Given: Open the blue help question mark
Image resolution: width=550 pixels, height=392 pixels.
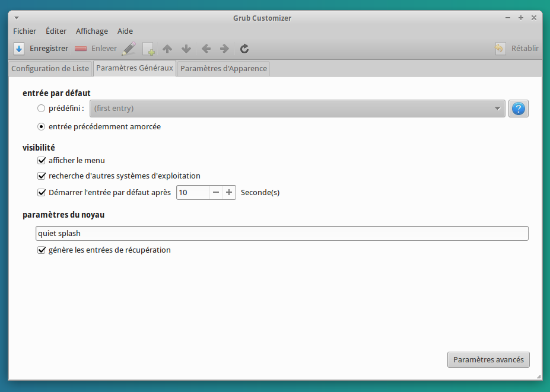Looking at the screenshot, I should coord(518,109).
